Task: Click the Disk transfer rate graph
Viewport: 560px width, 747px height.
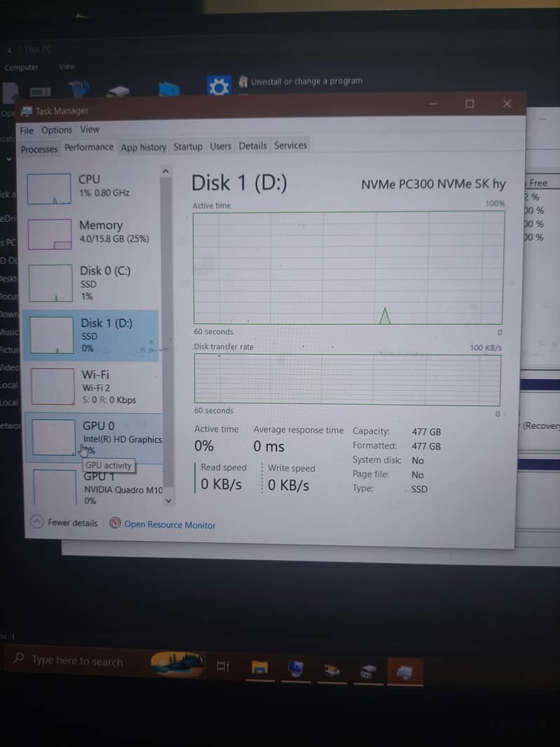Action: click(348, 380)
